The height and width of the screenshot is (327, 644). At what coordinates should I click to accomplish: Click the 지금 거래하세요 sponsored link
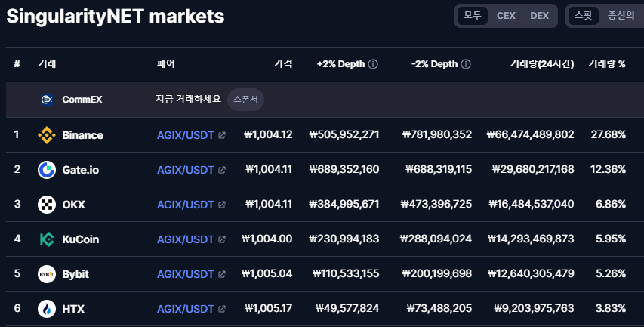tap(188, 100)
